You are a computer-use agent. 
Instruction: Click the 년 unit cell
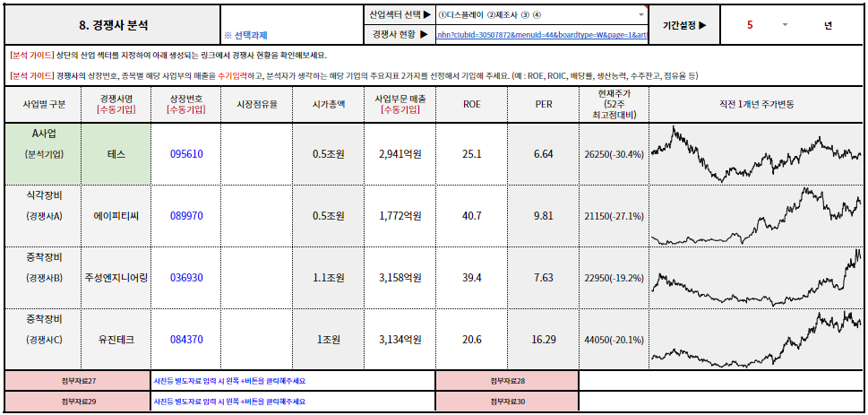pos(828,25)
